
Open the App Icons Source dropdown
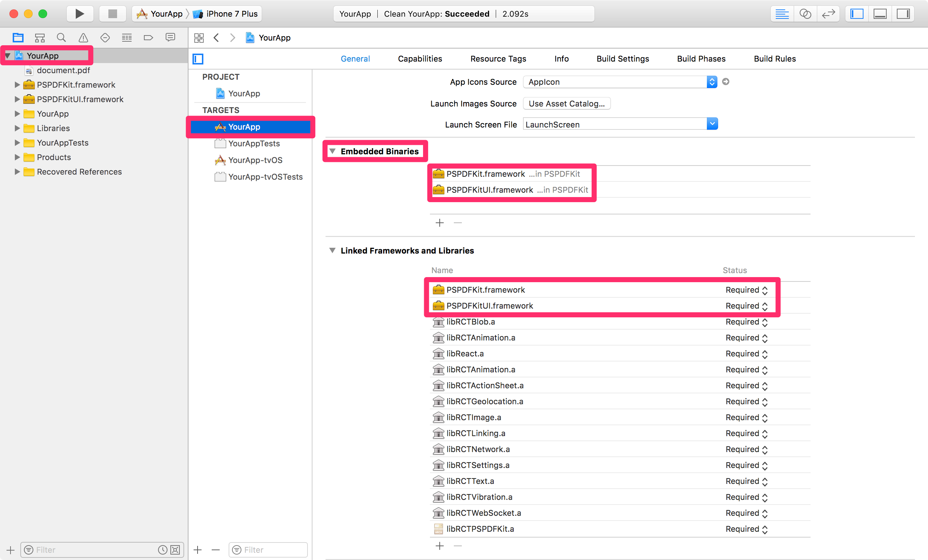pos(712,82)
